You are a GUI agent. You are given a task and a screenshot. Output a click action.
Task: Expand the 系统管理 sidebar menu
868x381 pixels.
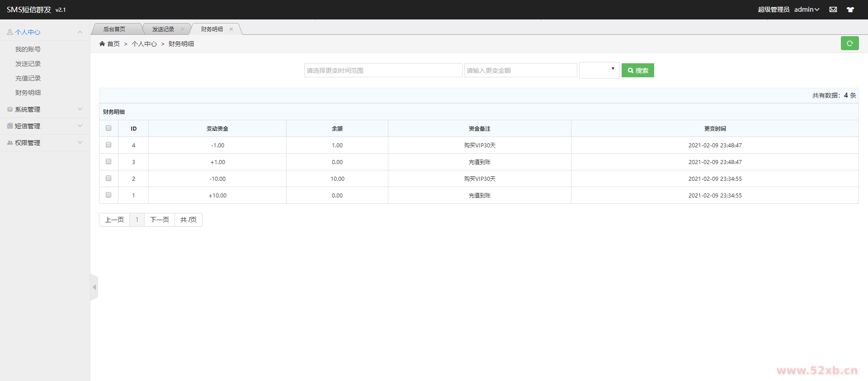(x=45, y=109)
